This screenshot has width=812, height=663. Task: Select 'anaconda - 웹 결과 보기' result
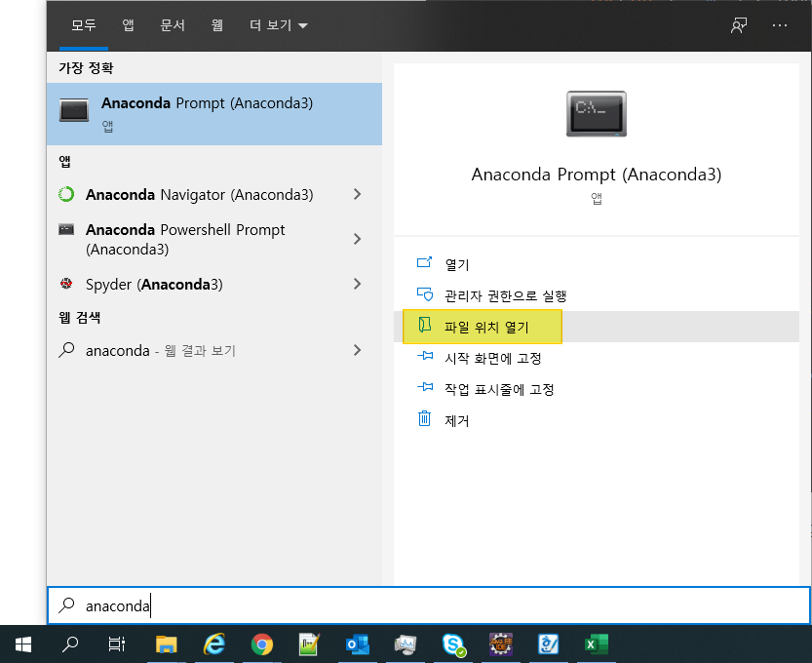click(214, 351)
